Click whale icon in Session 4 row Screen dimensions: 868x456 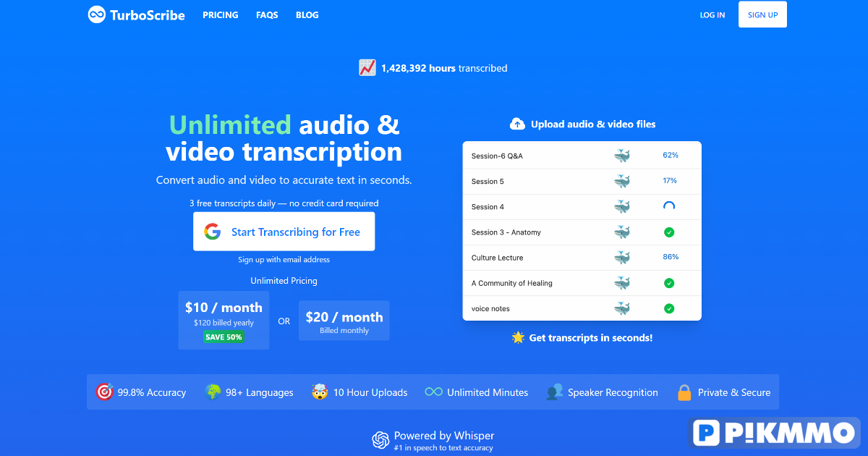tap(622, 207)
